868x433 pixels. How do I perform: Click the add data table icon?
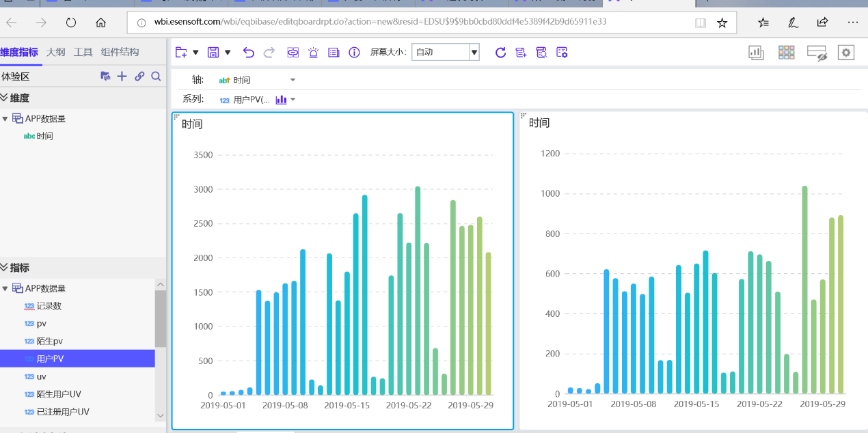[521, 53]
